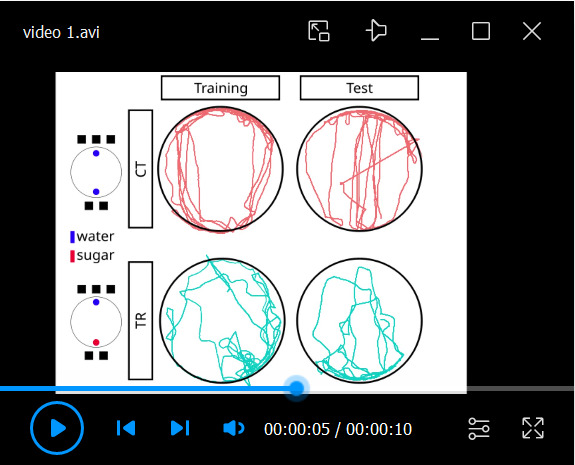The width and height of the screenshot is (575, 465).
Task: Switch to compact mini player mode
Action: point(319,31)
